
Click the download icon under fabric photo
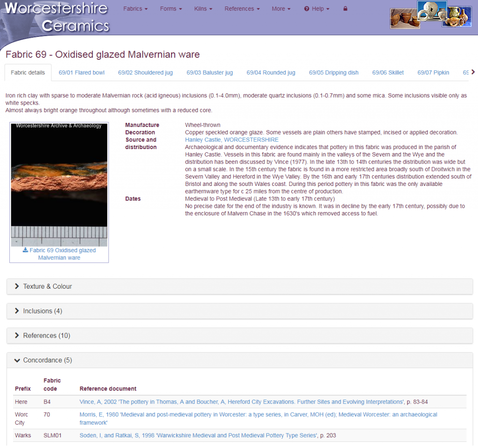[x=25, y=250]
